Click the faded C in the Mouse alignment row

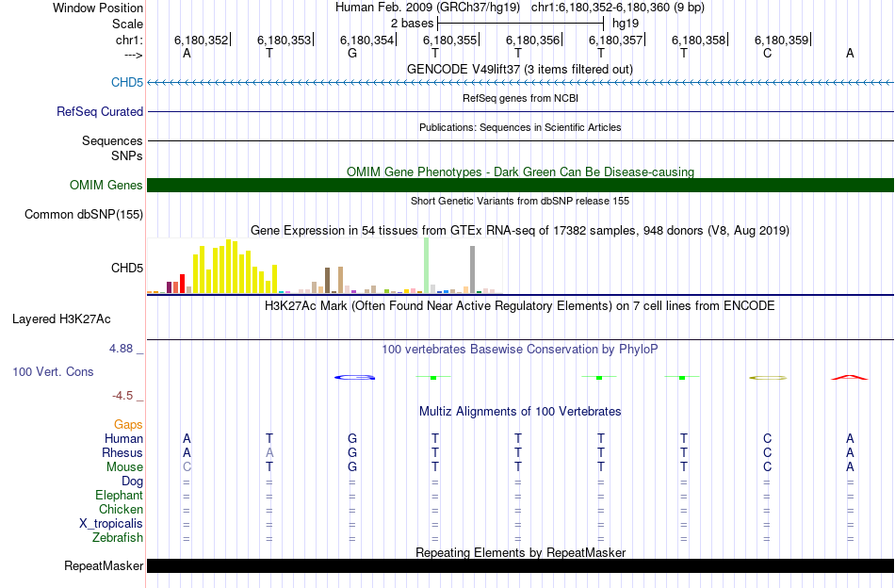point(187,467)
